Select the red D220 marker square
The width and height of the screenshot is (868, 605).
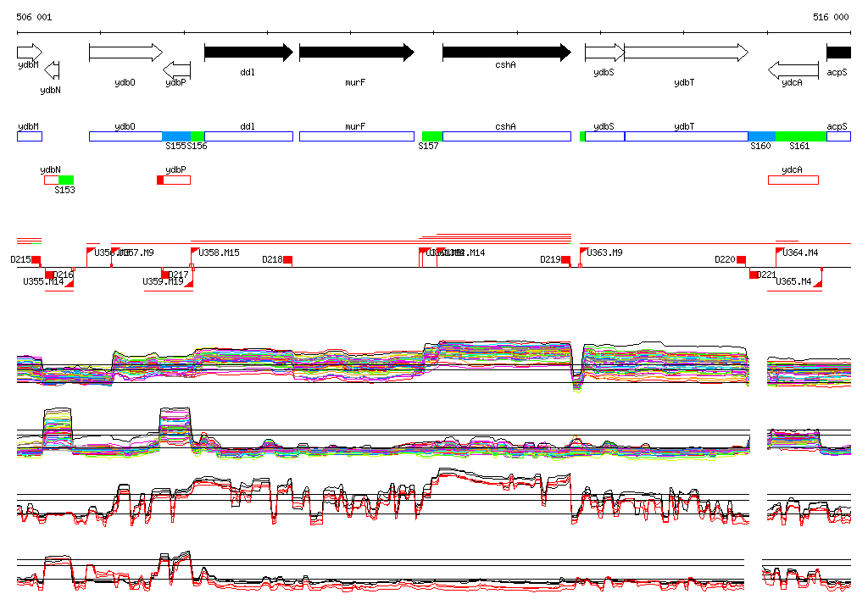(741, 260)
